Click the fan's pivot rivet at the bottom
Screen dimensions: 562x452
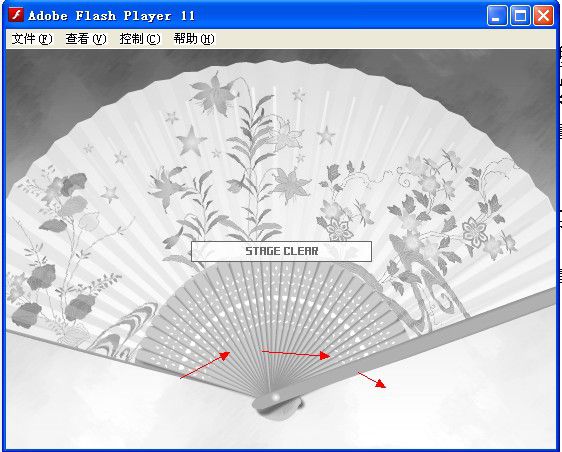tap(277, 397)
